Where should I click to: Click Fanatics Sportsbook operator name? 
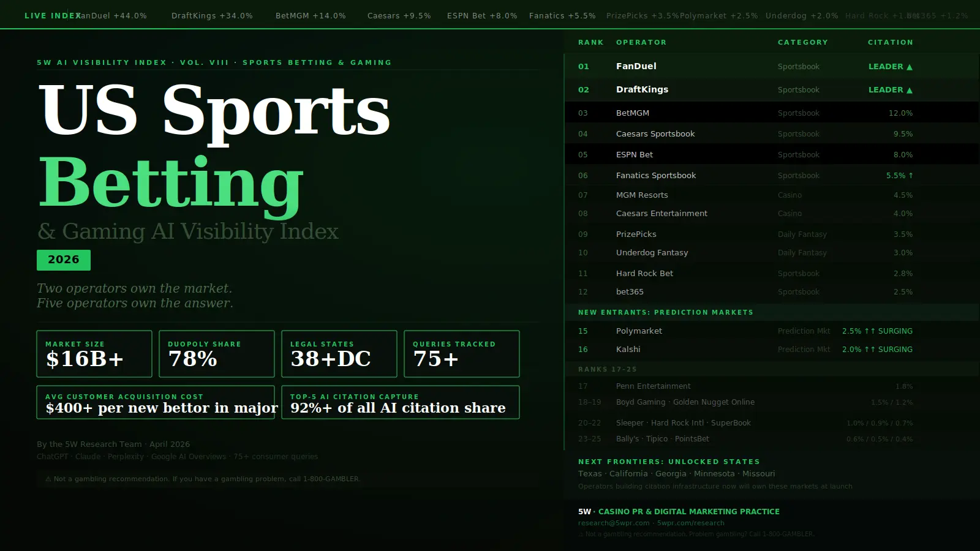tap(656, 176)
